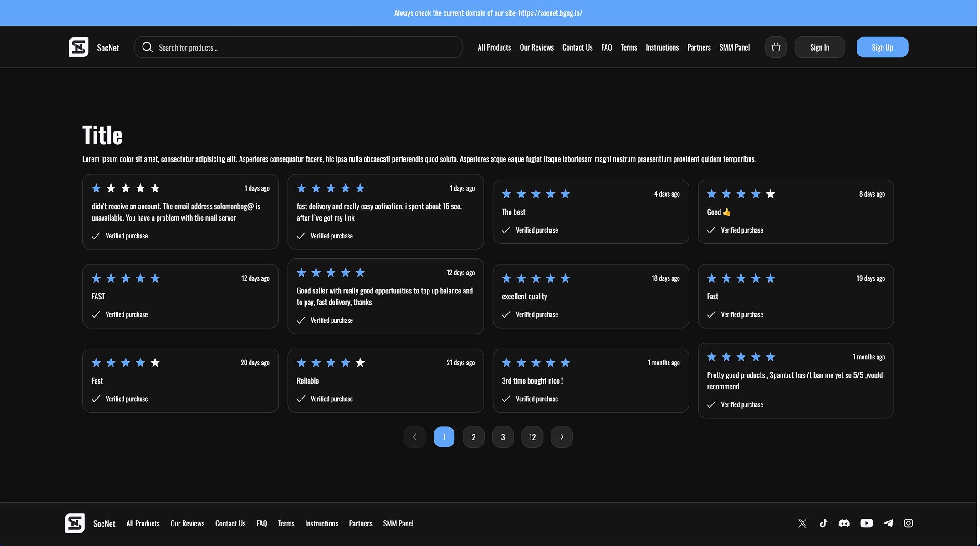This screenshot has width=980, height=546.
Task: Open All Products in the header menu
Action: [494, 47]
